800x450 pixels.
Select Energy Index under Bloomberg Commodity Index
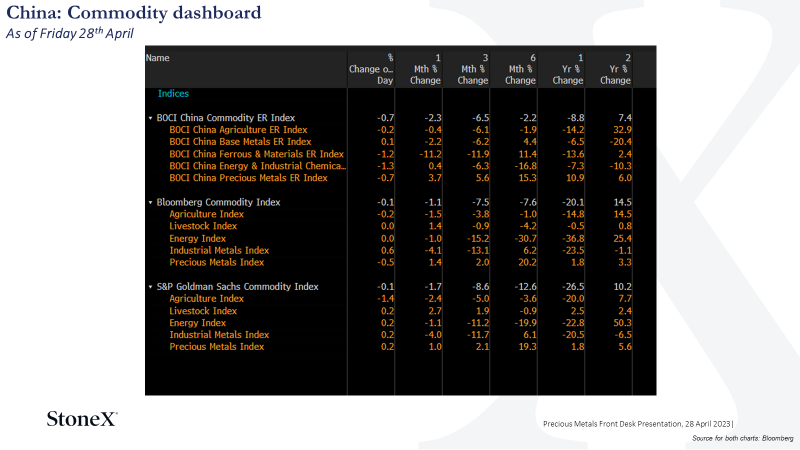(197, 238)
